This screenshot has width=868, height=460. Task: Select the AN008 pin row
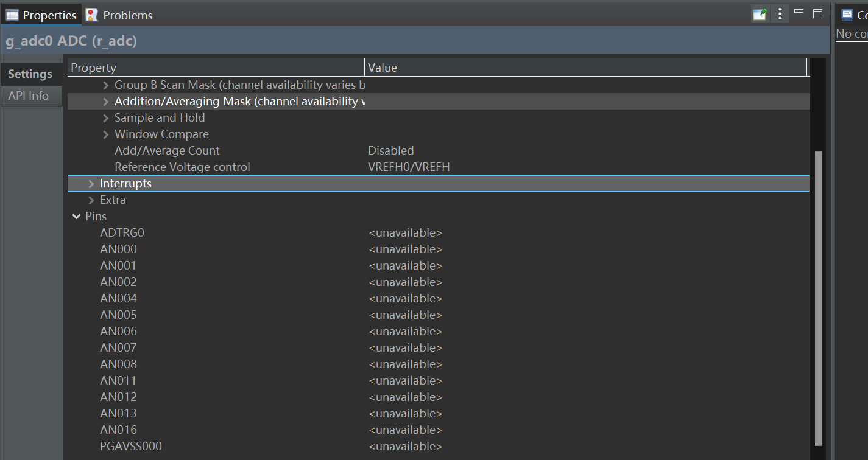[x=439, y=364]
